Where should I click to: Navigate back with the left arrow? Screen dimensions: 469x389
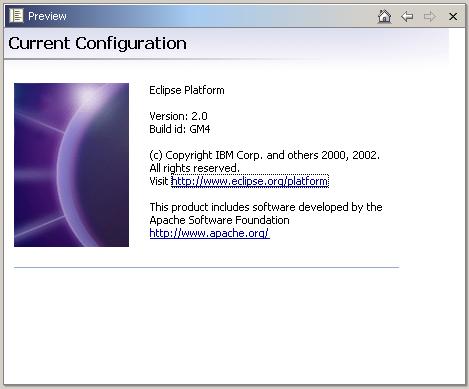point(407,16)
